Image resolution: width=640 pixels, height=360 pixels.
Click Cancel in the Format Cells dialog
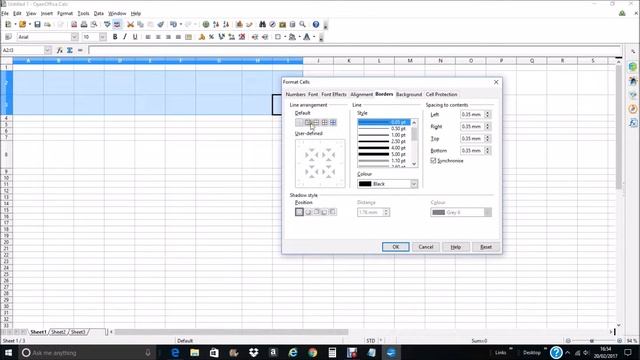pos(426,247)
